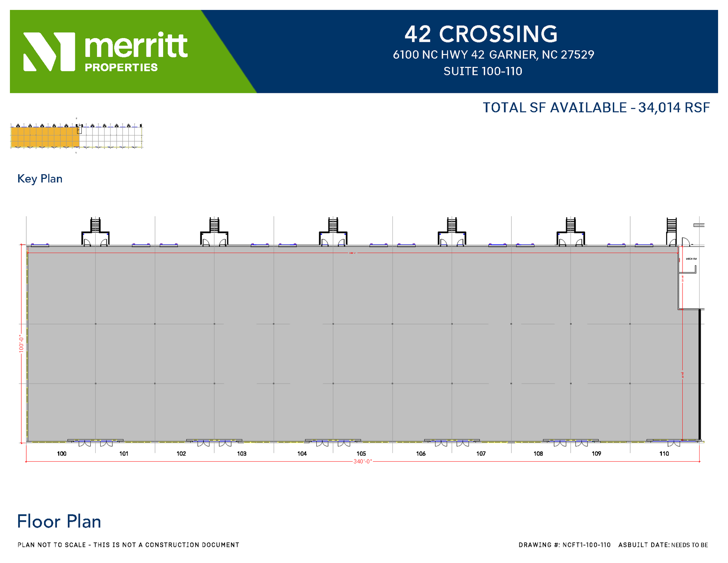Click suite label 108
This screenshot has height=563, width=728.
(x=538, y=453)
